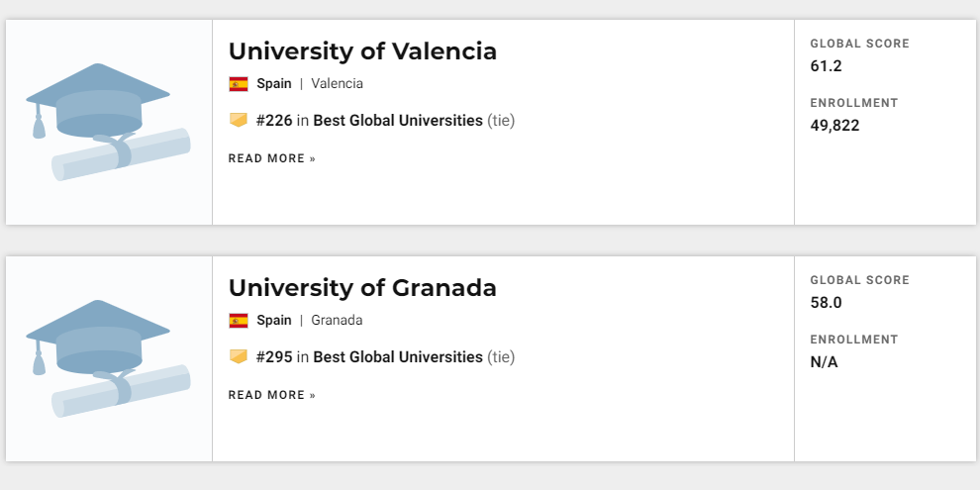Click Best Global Universities link for Valencia
This screenshot has width=980, height=490.
pyautogui.click(x=398, y=121)
